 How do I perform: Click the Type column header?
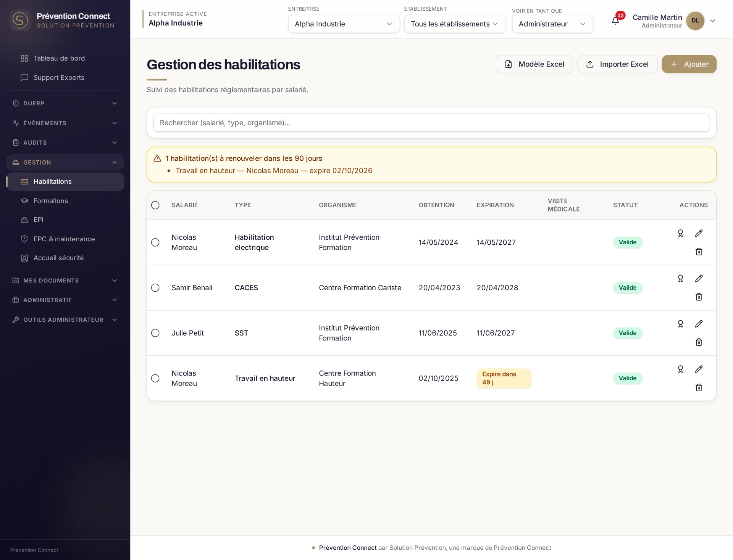pos(243,205)
